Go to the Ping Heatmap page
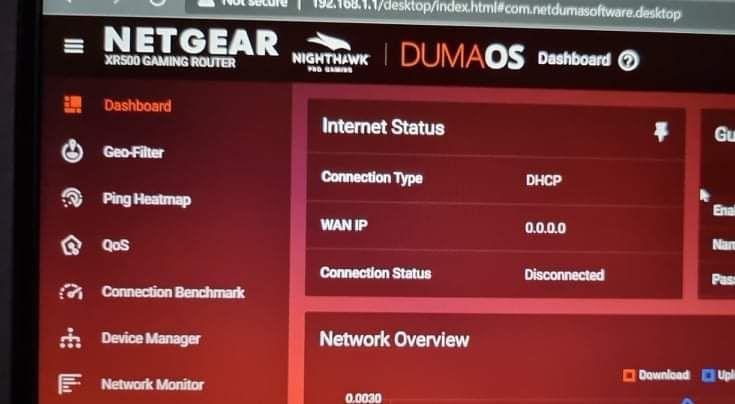 (147, 199)
